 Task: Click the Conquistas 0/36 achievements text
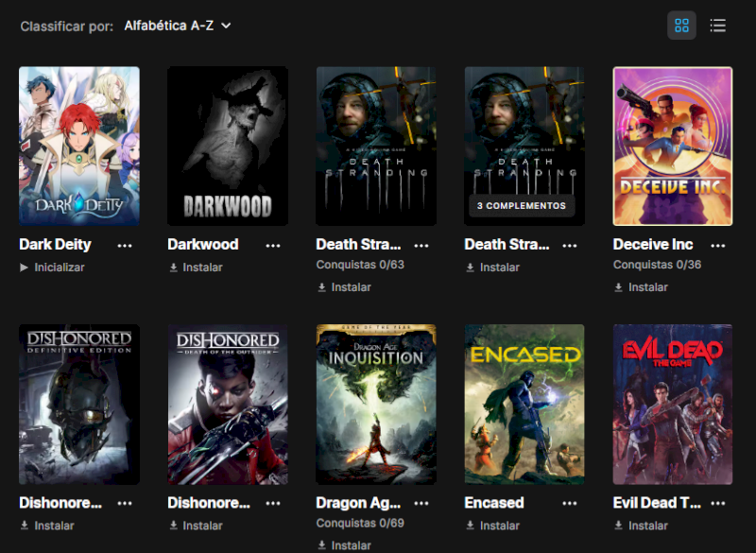pos(657,265)
